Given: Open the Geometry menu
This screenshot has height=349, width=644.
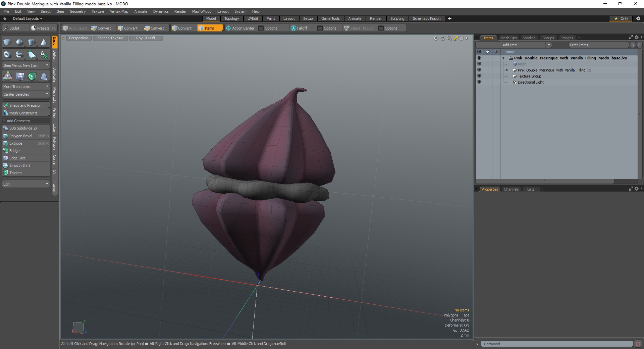Looking at the screenshot, I should coord(77,11).
